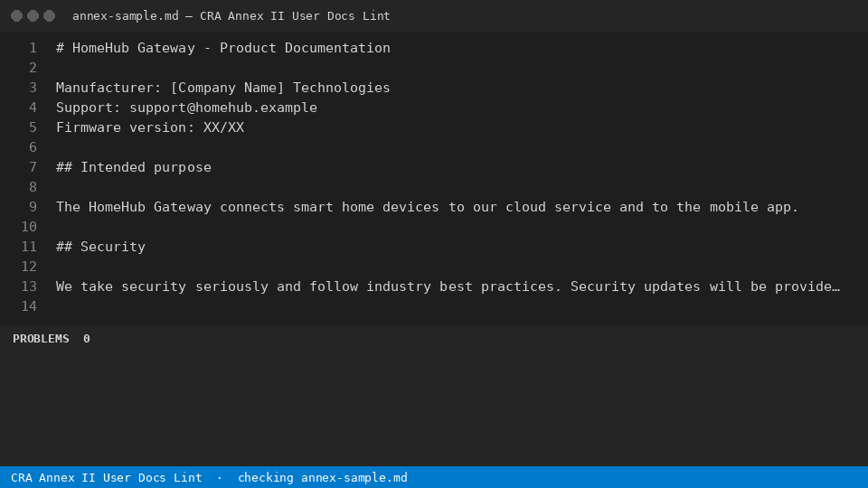Screen dimensions: 868x488
Task: Select line number 3 in the gutter
Action: coord(33,88)
